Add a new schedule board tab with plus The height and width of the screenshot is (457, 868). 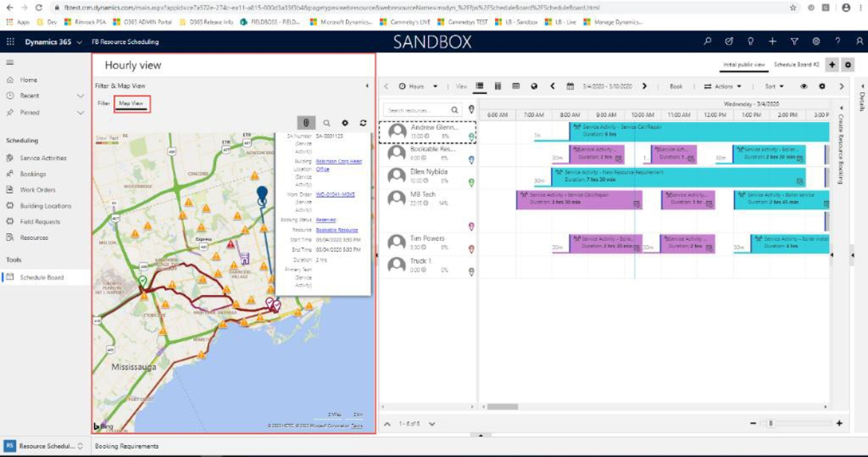[832, 65]
